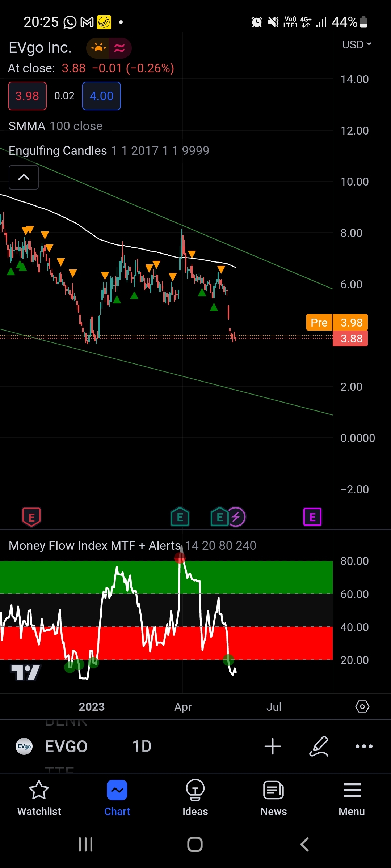391x868 pixels.
Task: Click the EVgo round logo icon
Action: pos(24,746)
